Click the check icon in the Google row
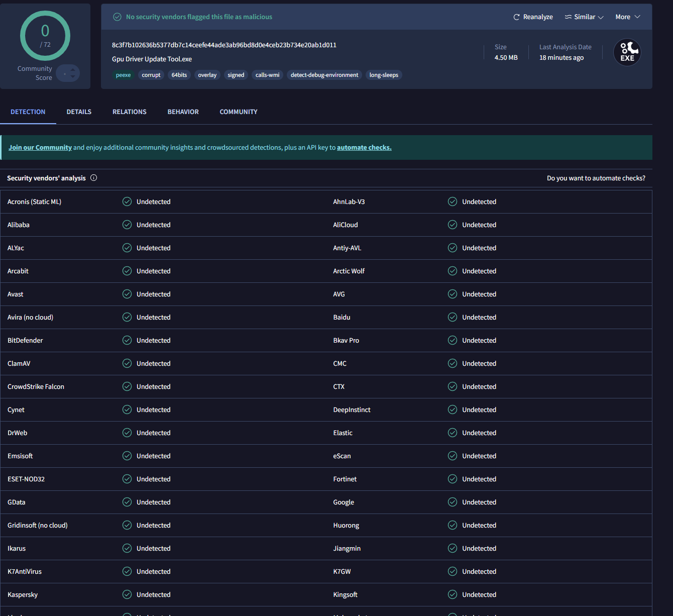673x616 pixels. [453, 502]
